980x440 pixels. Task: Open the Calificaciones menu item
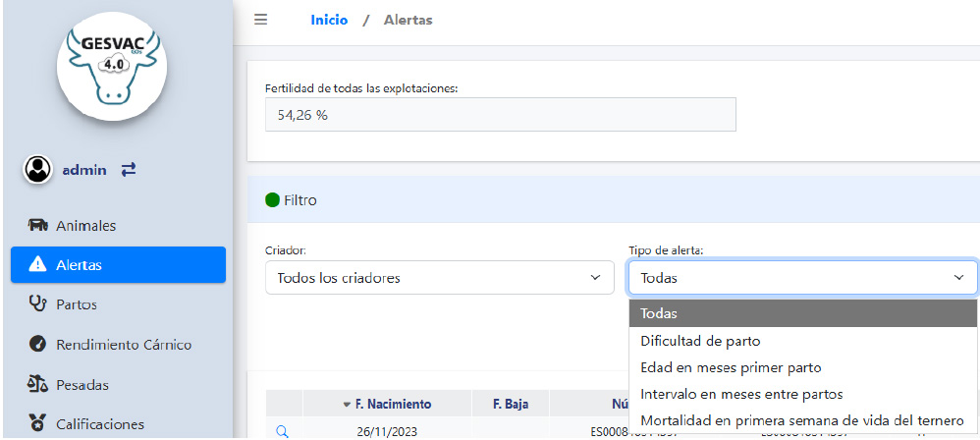point(100,424)
